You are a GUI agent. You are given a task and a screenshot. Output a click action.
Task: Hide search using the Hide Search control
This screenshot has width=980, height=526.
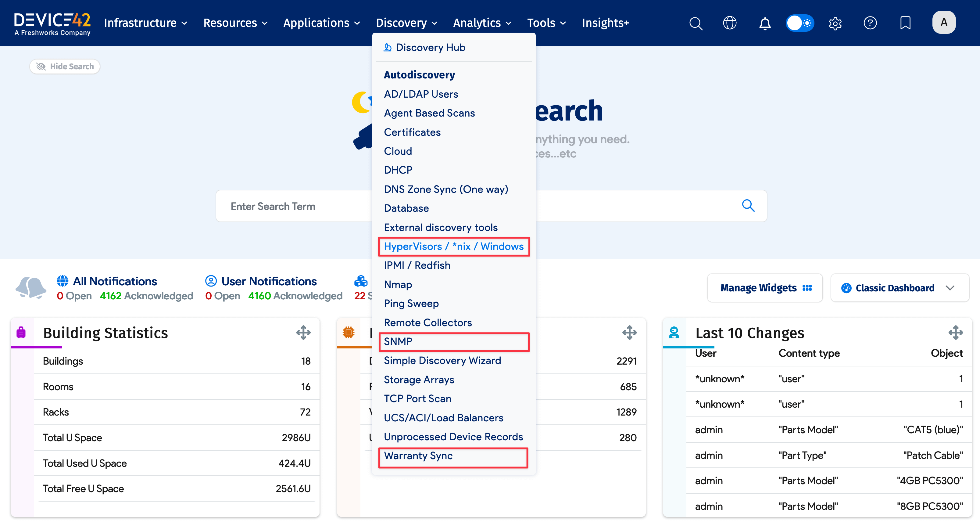pyautogui.click(x=65, y=66)
